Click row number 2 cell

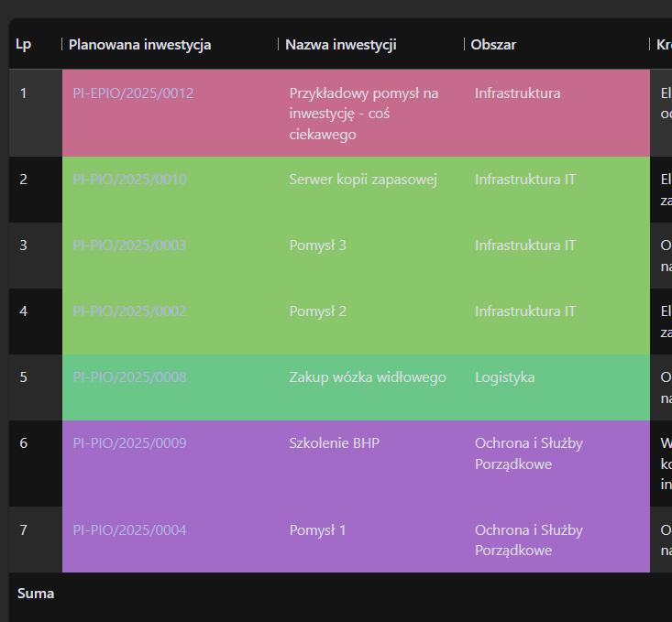[36, 190]
